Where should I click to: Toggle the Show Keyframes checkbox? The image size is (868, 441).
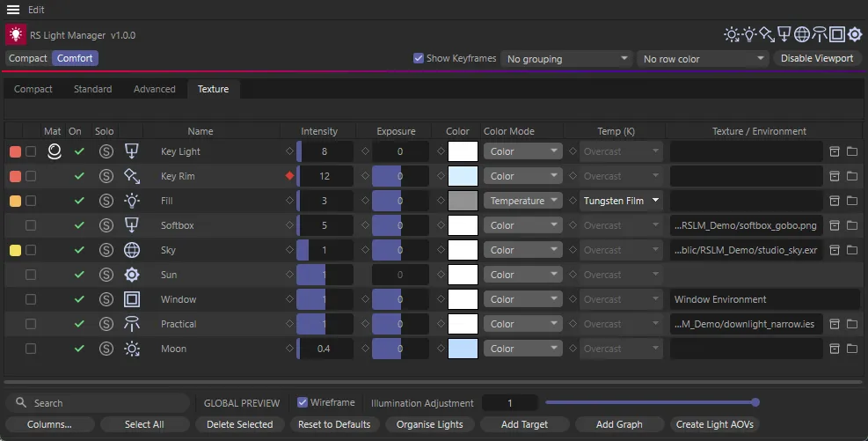point(419,58)
